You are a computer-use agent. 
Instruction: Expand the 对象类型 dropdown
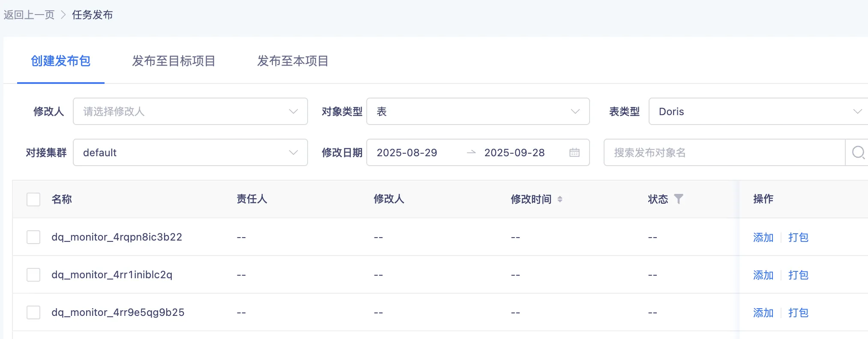[478, 111]
